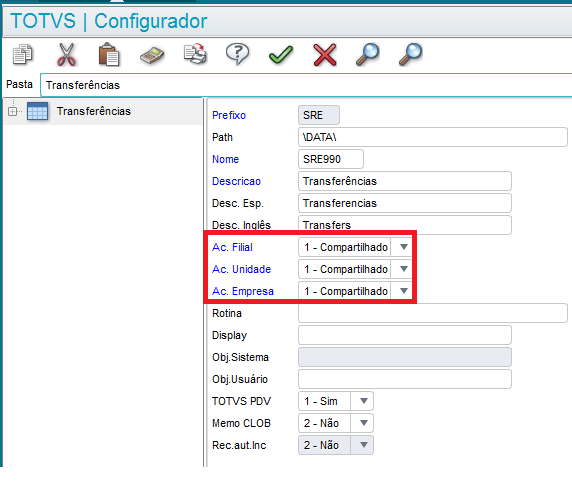The height and width of the screenshot is (493, 572).
Task: Click the Prefixo label
Action: coord(229,115)
